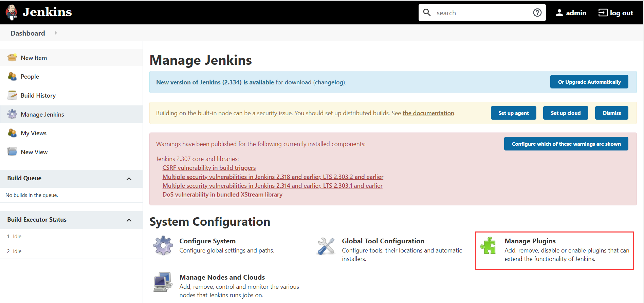Click the New Item box icon
The image size is (644, 303).
click(x=12, y=58)
